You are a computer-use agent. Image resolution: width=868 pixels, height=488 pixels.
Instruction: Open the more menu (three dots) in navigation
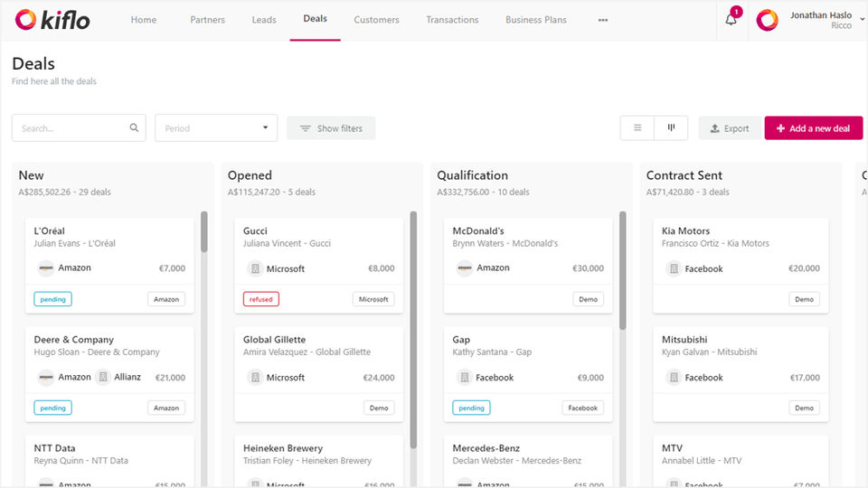(603, 20)
